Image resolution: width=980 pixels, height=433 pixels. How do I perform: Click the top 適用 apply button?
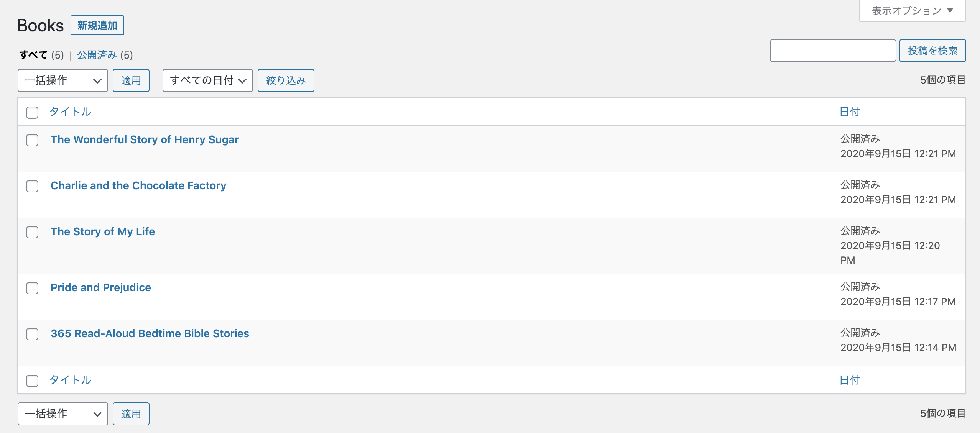point(131,80)
